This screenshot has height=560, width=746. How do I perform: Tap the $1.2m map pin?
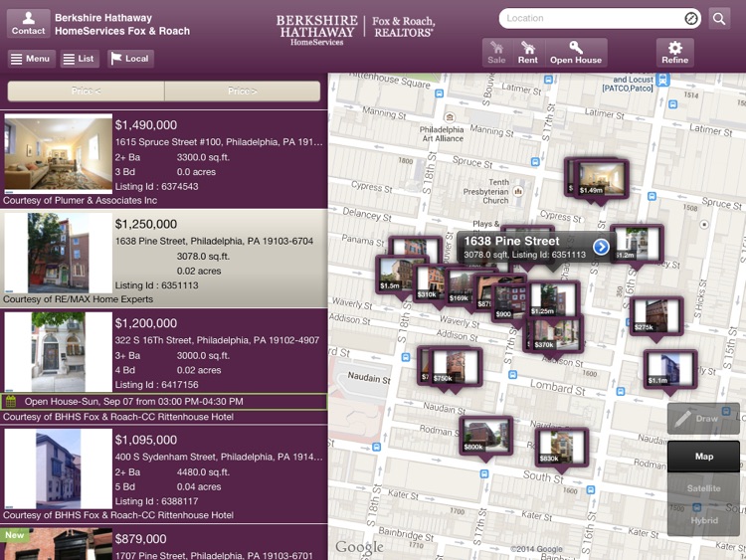(x=637, y=244)
